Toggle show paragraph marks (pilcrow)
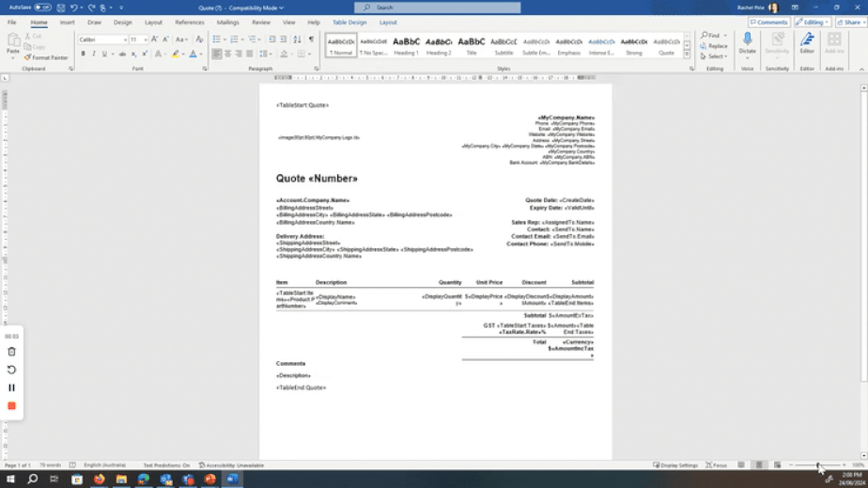Image resolution: width=868 pixels, height=488 pixels. pyautogui.click(x=311, y=39)
